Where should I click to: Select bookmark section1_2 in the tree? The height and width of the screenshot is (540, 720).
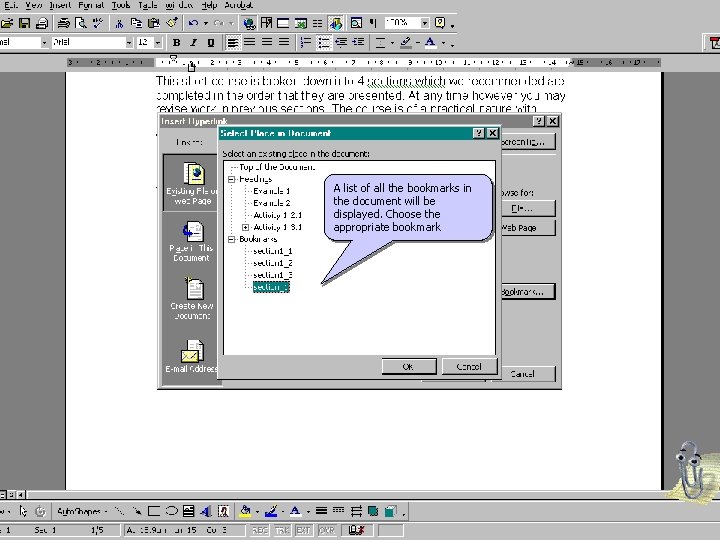coord(273,263)
